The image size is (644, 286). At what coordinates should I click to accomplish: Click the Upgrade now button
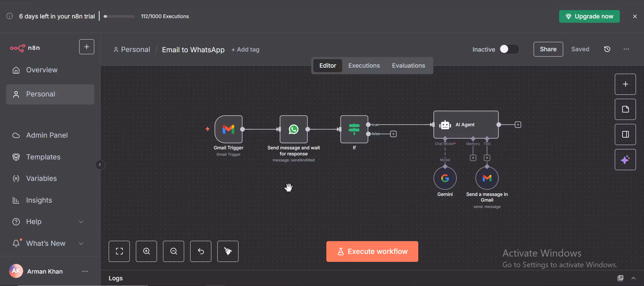[x=589, y=16]
